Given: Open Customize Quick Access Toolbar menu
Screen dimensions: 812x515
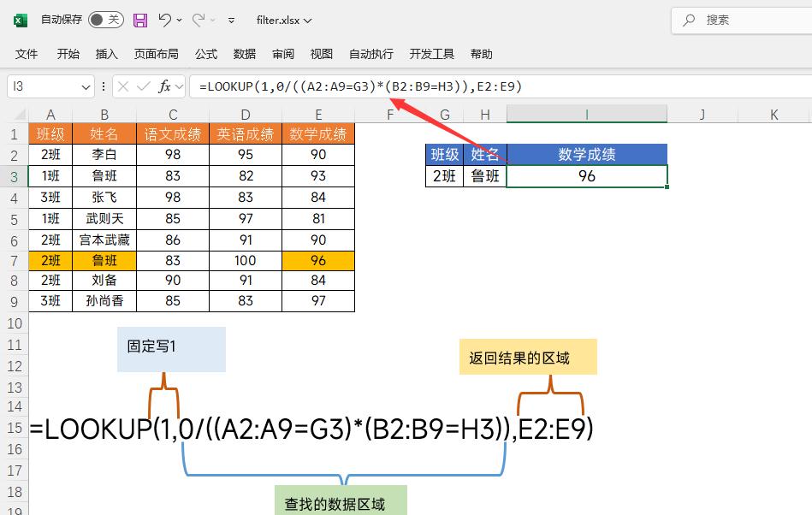Looking at the screenshot, I should [x=231, y=21].
